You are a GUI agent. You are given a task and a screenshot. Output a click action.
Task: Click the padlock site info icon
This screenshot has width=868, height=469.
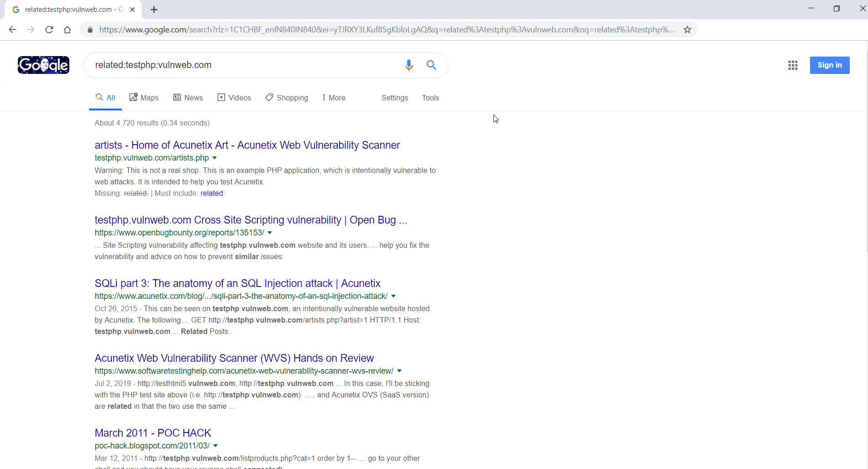[x=90, y=30]
